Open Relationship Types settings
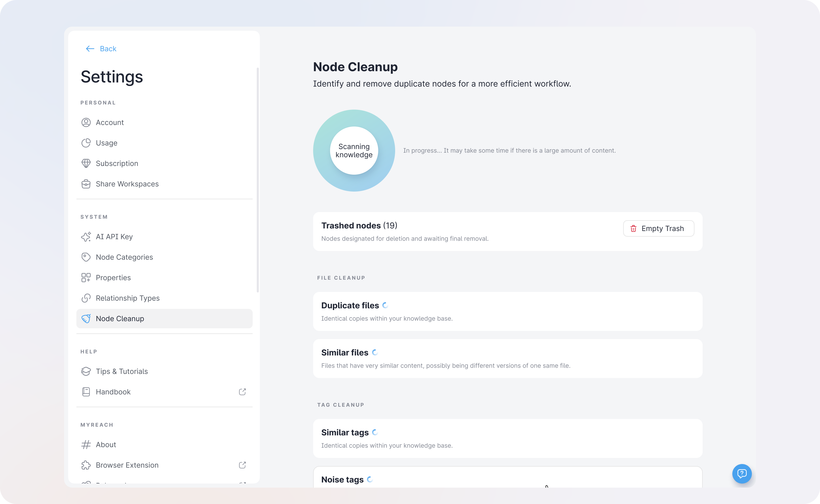The width and height of the screenshot is (820, 504). point(165,298)
